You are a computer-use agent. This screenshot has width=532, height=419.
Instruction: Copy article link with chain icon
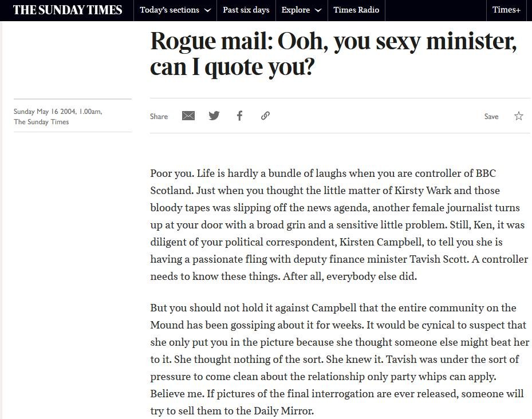tap(265, 116)
